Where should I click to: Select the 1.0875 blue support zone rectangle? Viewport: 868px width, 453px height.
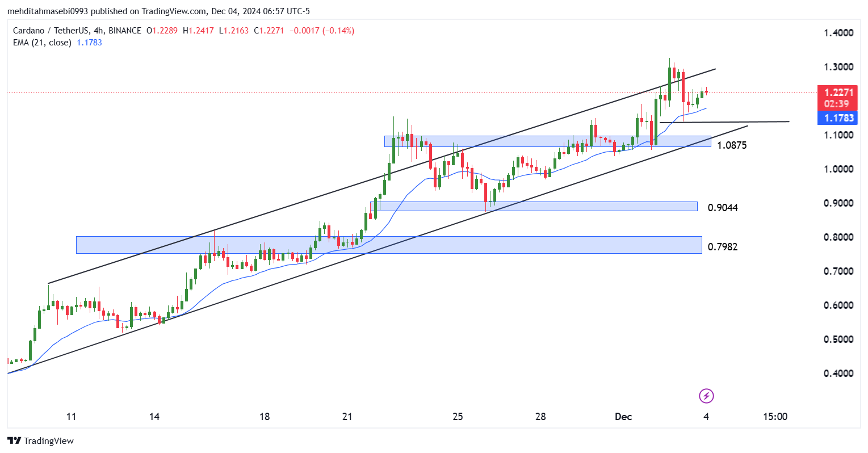548,141
